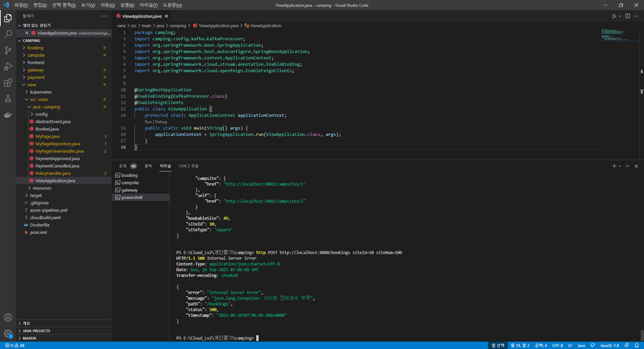Run the Java file with play icon
644x349 pixels.
(x=614, y=16)
